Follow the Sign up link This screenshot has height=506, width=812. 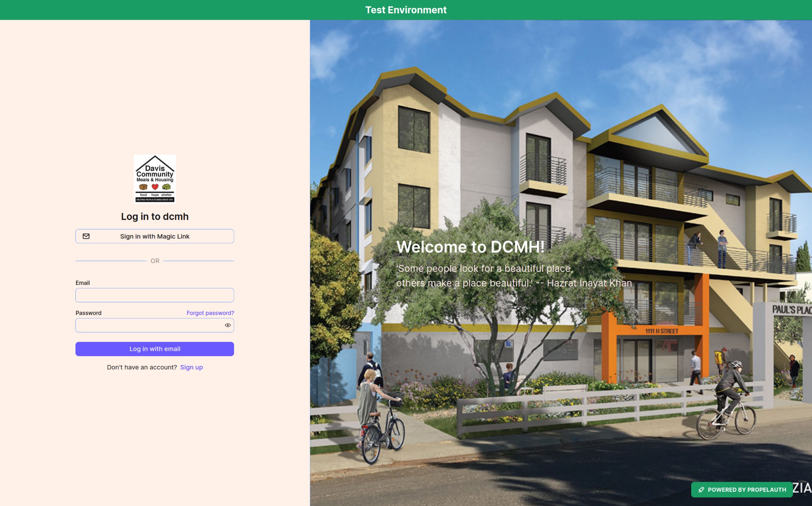191,367
